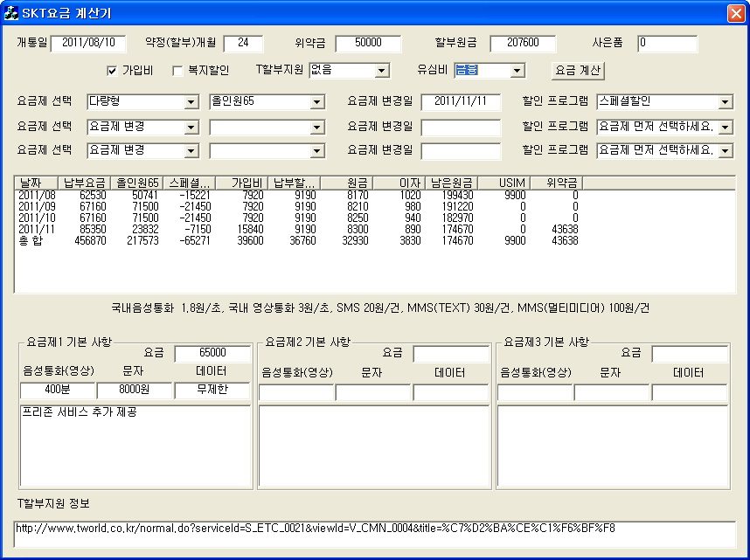The image size is (750, 560).
Task: Click the 이자 column header
Action: [399, 183]
